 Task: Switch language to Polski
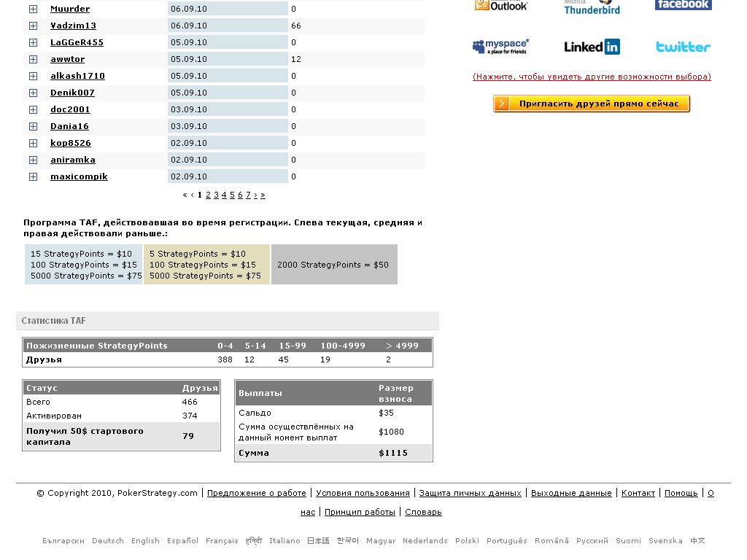coord(467,541)
